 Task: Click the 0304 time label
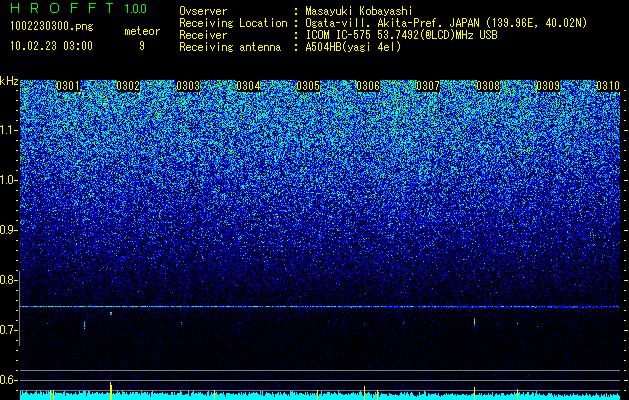[248, 86]
